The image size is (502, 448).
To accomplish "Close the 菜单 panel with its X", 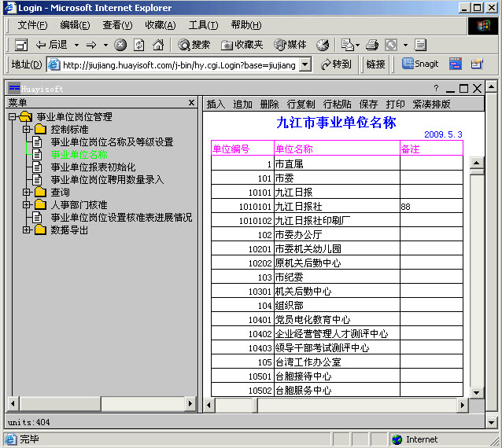I will click(x=191, y=103).
